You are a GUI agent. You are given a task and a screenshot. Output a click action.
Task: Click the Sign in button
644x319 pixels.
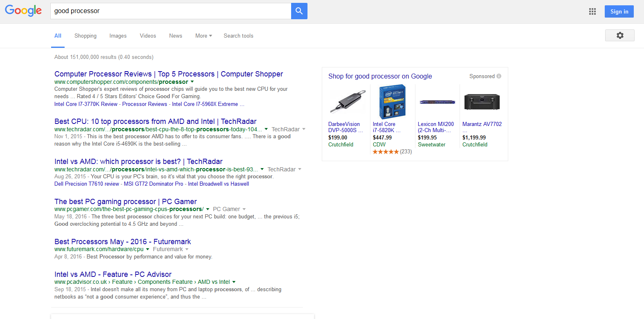click(619, 11)
